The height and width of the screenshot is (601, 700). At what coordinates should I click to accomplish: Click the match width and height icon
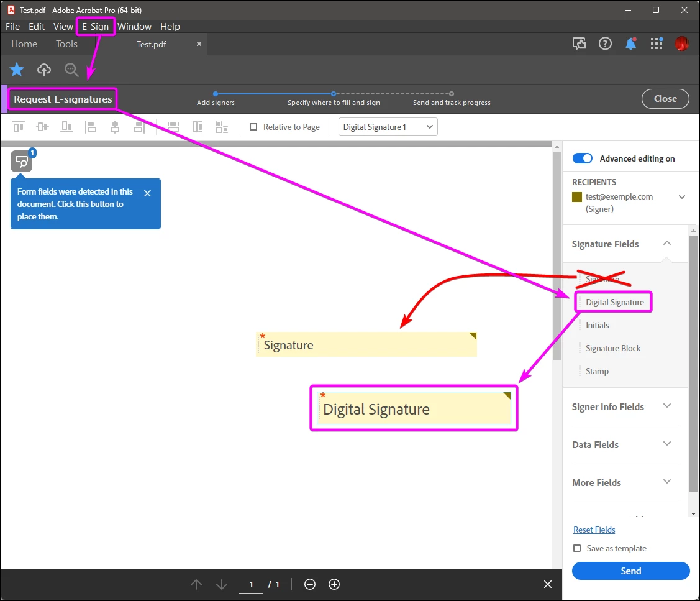click(221, 127)
